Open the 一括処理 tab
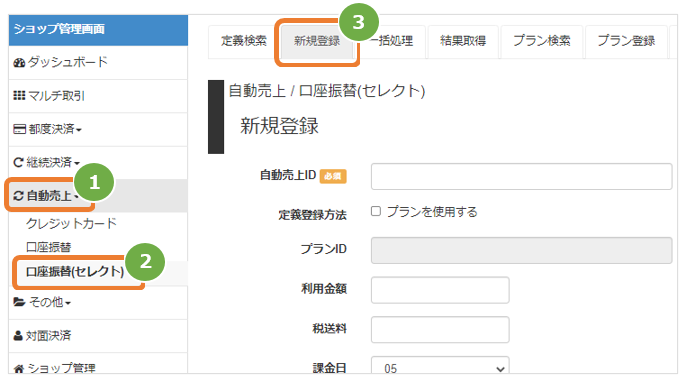Viewport: 688px width, 382px height. [x=391, y=41]
